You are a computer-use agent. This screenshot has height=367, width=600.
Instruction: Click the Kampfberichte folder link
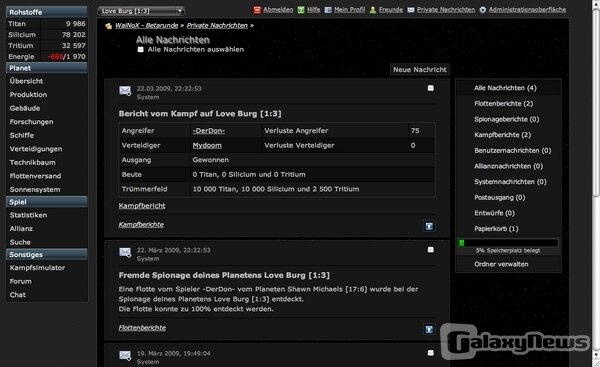[141, 225]
